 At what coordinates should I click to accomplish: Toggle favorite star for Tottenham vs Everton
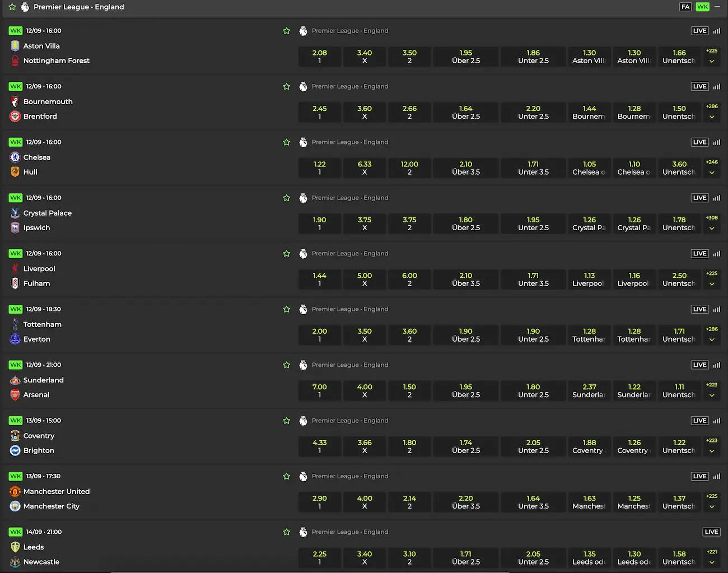pos(287,309)
